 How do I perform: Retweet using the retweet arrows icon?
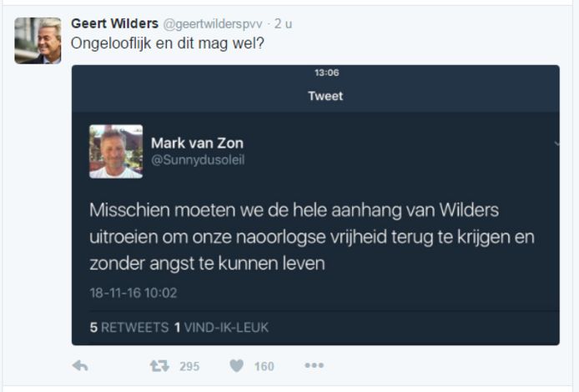coord(159,366)
